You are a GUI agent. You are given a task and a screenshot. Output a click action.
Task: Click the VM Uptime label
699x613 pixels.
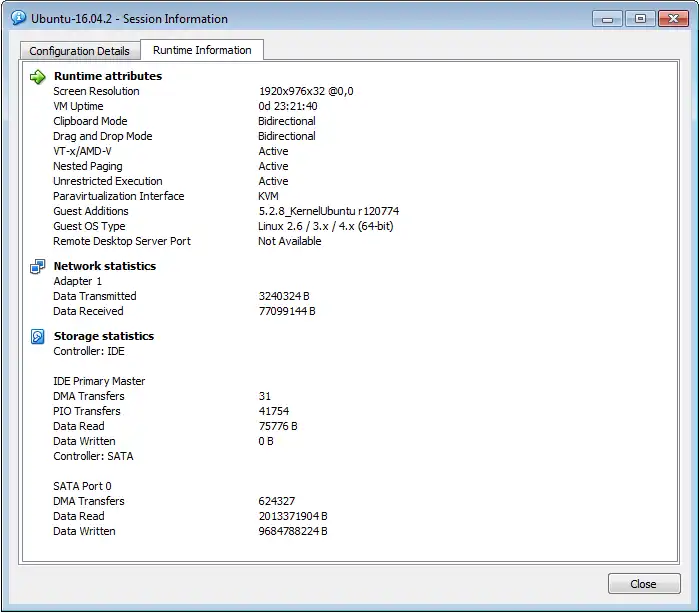pos(78,106)
